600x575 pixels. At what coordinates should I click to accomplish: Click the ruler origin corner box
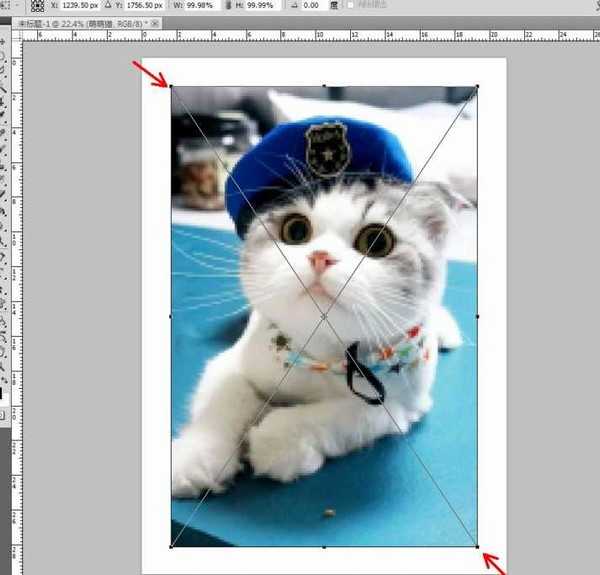16,33
